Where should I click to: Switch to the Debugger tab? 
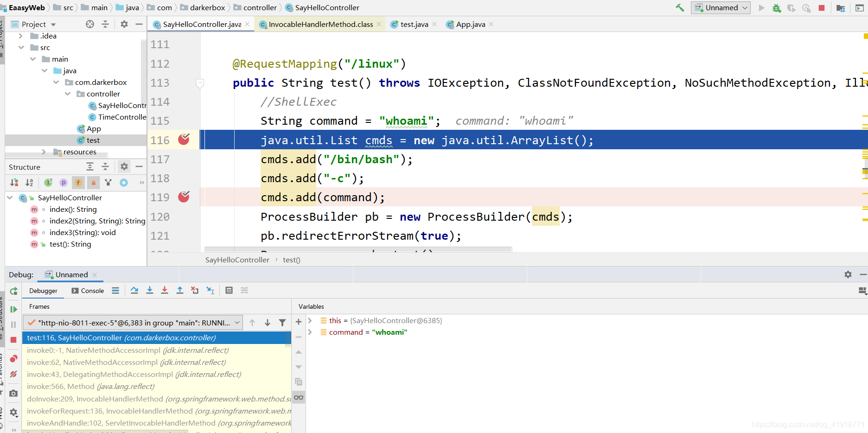point(43,291)
